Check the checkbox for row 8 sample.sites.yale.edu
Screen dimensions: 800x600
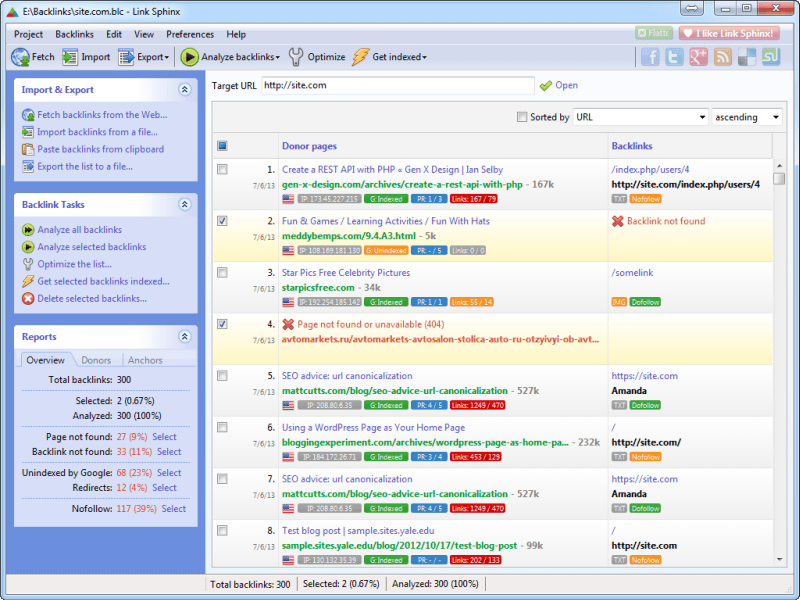click(x=222, y=531)
